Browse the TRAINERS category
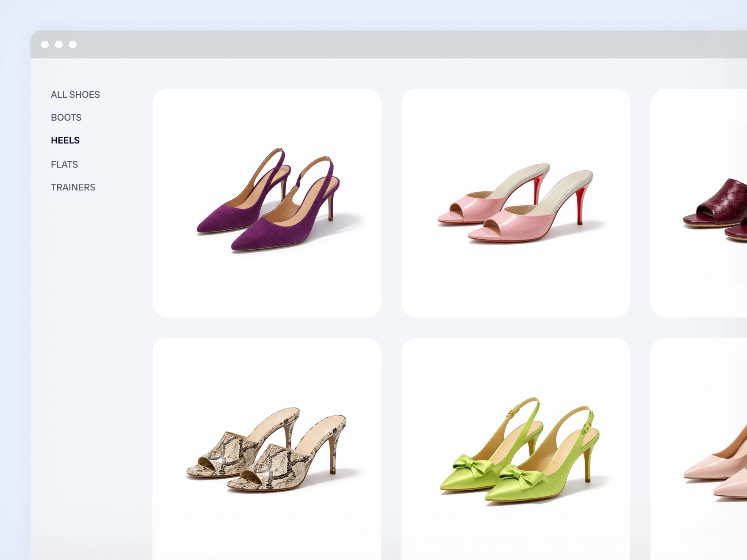This screenshot has height=560, width=747. [x=73, y=187]
